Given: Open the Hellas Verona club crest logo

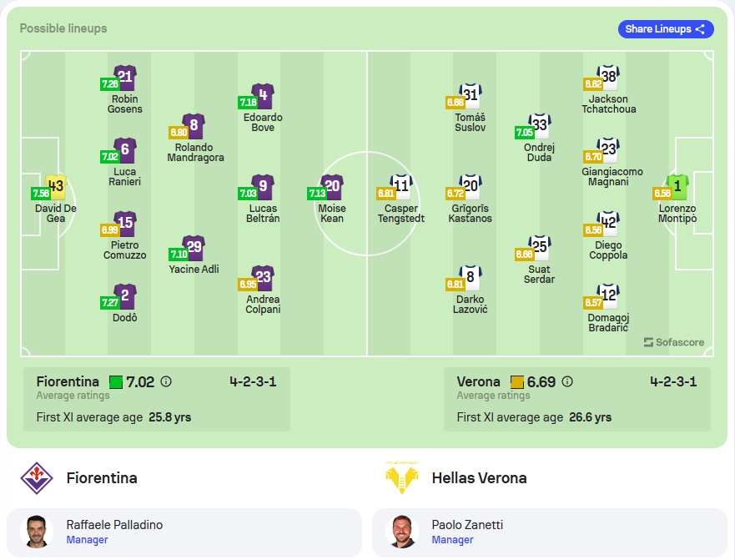Looking at the screenshot, I should (402, 478).
